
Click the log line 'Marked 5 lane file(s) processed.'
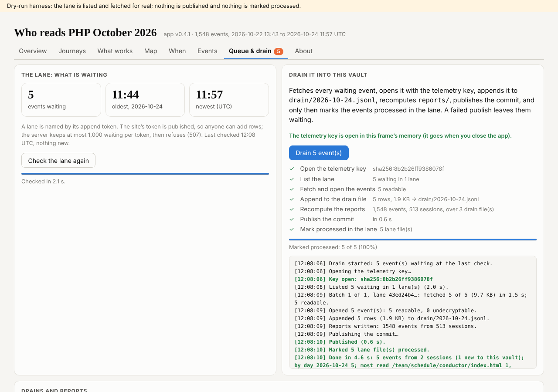[x=362, y=350]
